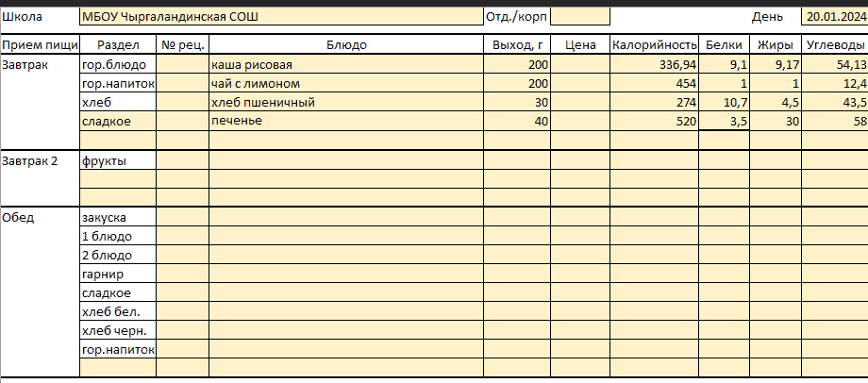Click the печенье dish cell
868x383 pixels.
(x=345, y=122)
